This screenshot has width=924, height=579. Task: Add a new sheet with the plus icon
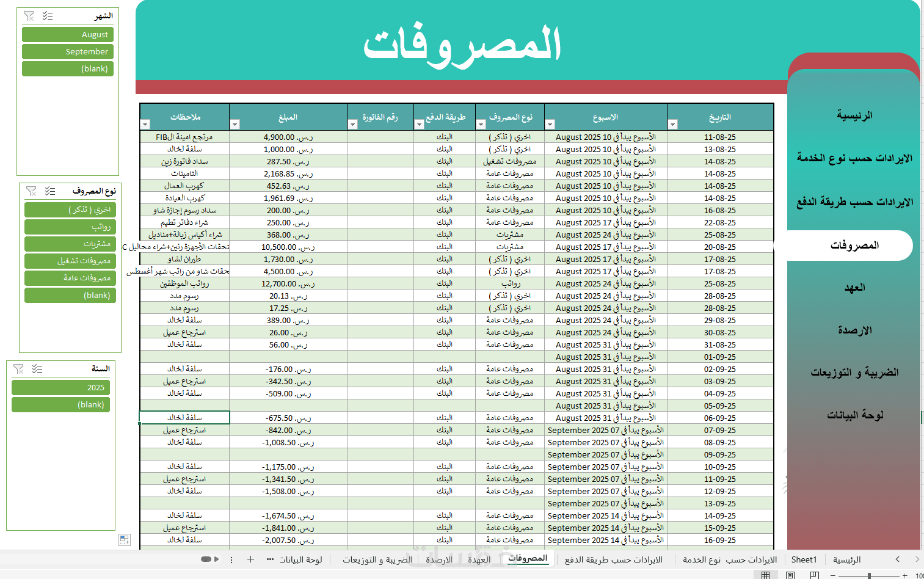point(250,559)
